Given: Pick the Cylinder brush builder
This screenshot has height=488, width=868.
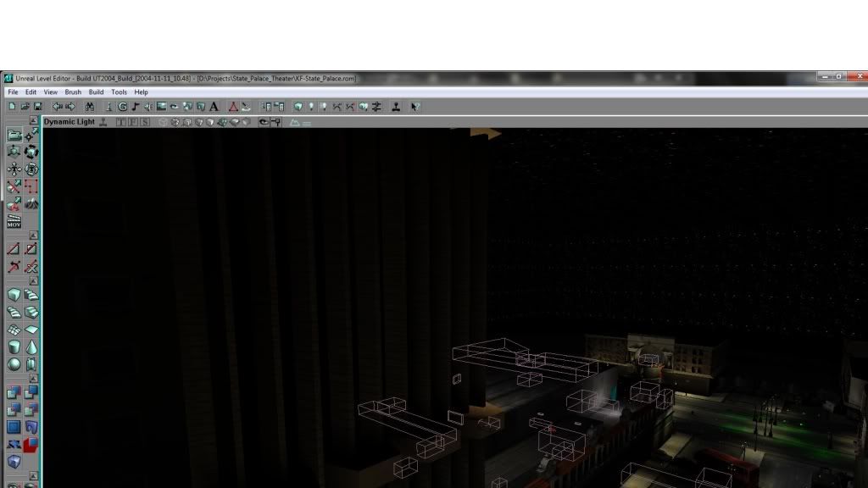Looking at the screenshot, I should [x=14, y=347].
